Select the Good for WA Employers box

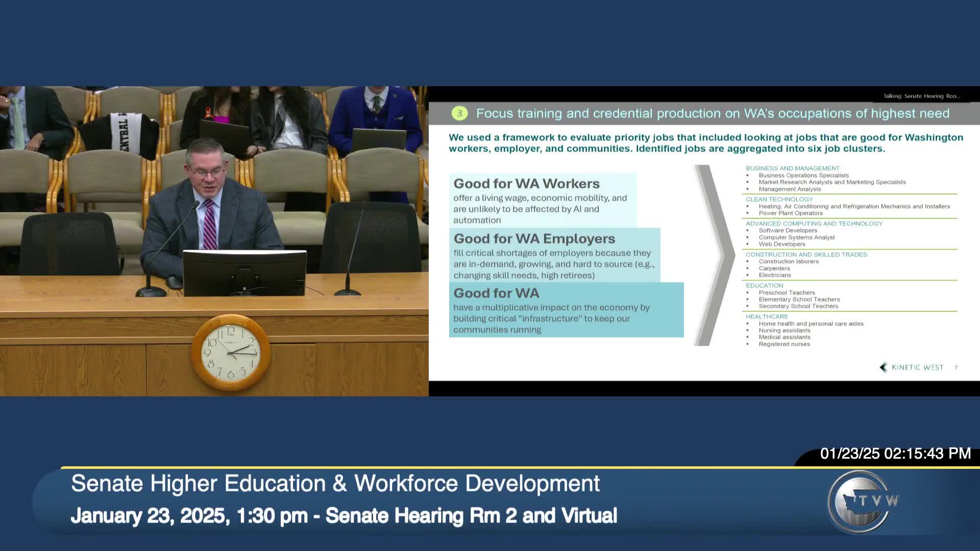coord(554,255)
